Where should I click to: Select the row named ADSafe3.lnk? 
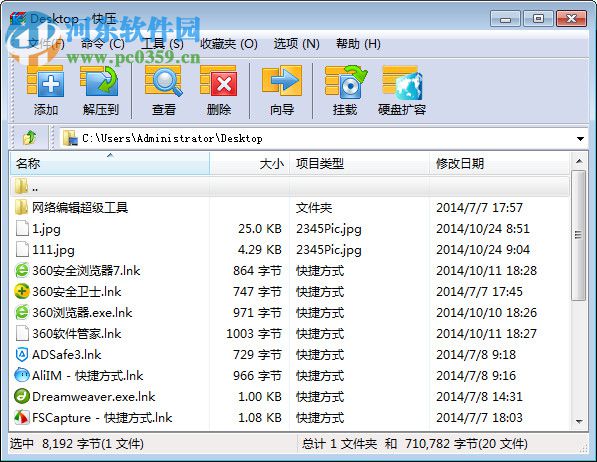click(x=290, y=354)
